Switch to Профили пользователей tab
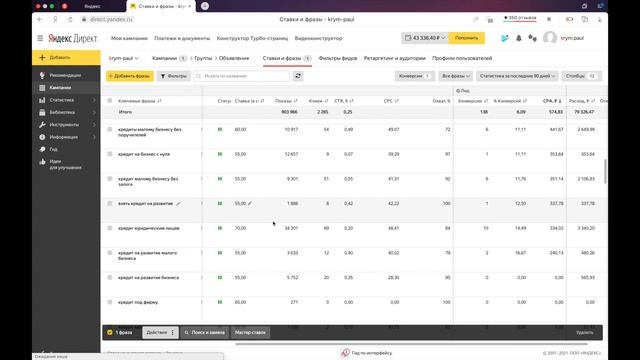Image resolution: width=640 pixels, height=360 pixels. click(462, 58)
